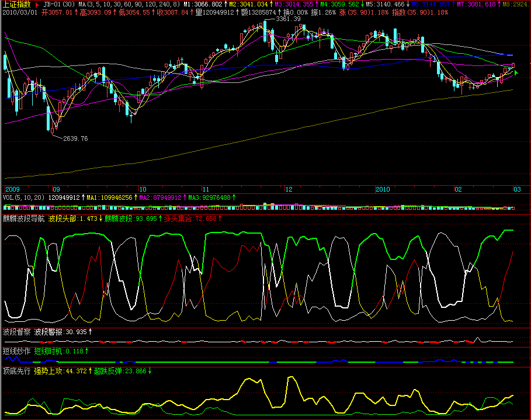Click the JB-01(30) indicator label
531x420 pixels.
[59, 5]
